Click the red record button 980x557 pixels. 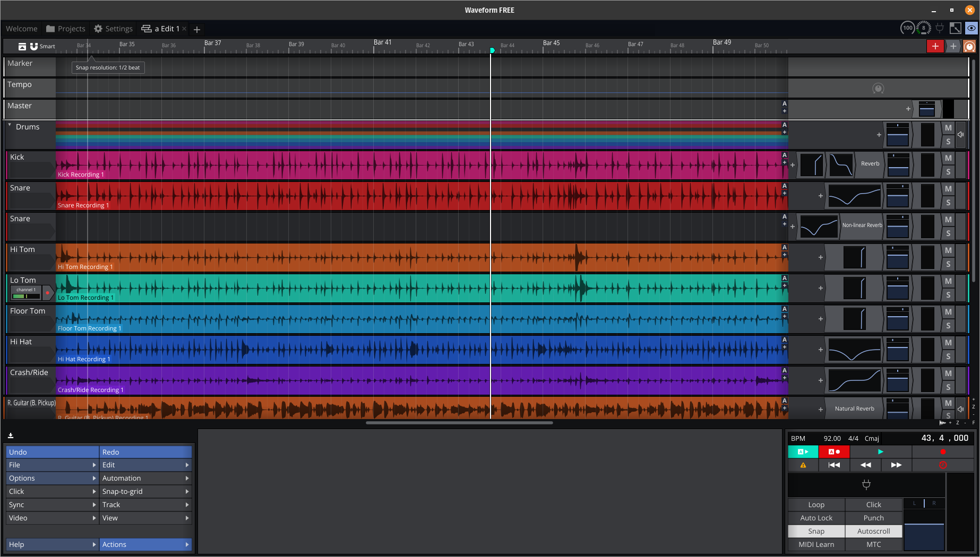point(943,451)
